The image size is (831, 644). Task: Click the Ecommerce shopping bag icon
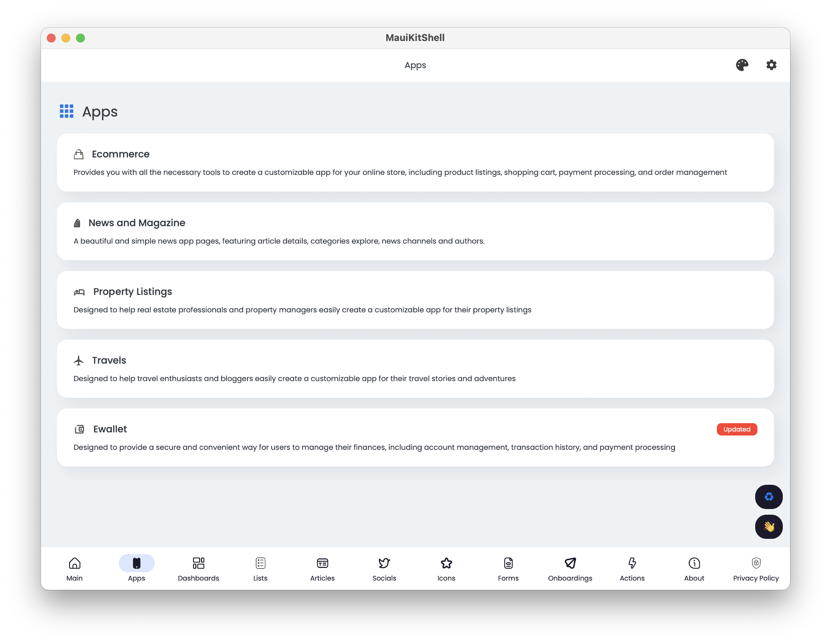pos(78,154)
